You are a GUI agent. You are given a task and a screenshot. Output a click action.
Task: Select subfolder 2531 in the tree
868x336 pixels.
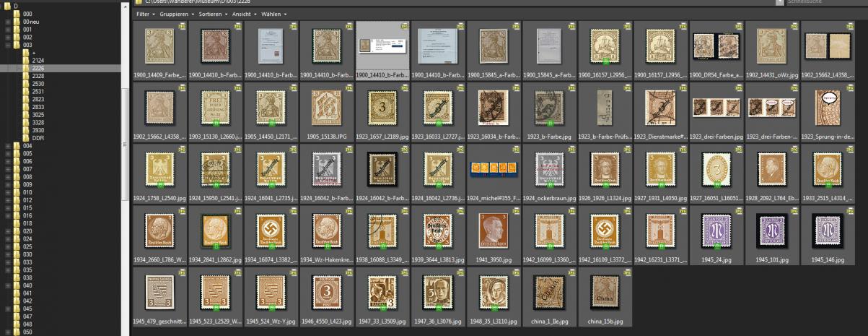pos(33,91)
